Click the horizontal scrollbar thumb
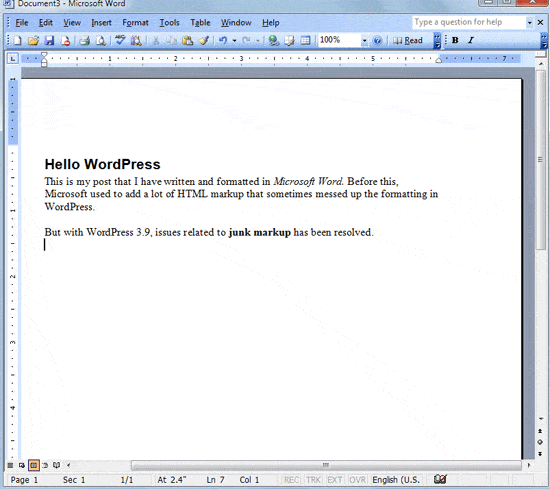 coord(326,465)
